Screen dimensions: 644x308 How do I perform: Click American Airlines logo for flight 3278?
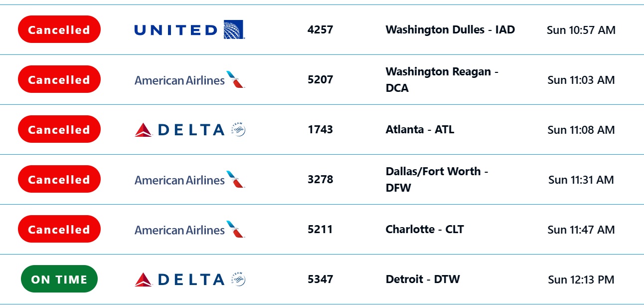[189, 180]
